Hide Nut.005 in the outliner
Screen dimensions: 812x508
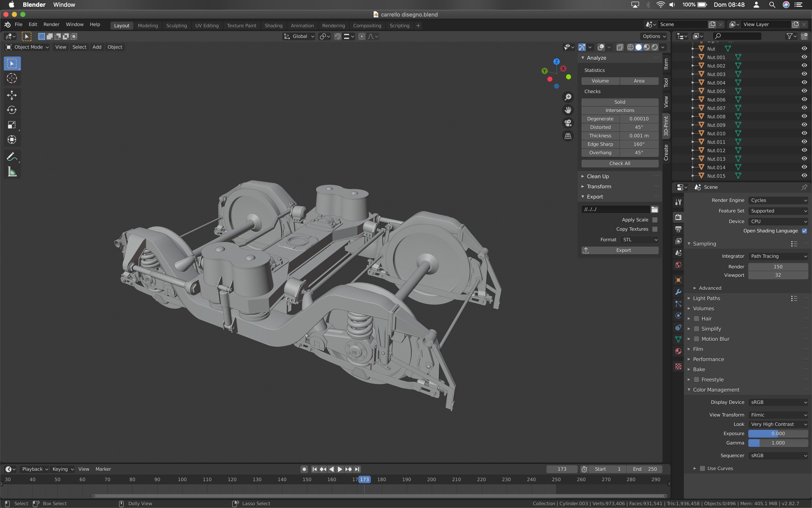[x=804, y=91]
